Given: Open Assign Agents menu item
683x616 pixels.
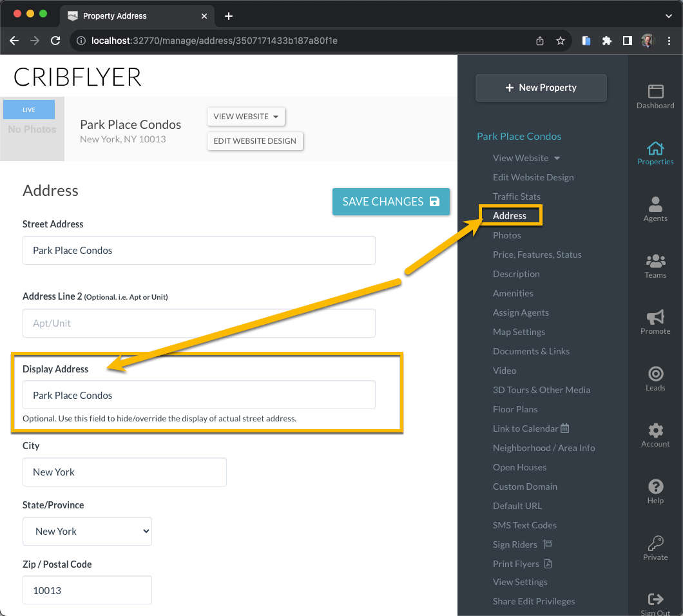Looking at the screenshot, I should (x=521, y=313).
